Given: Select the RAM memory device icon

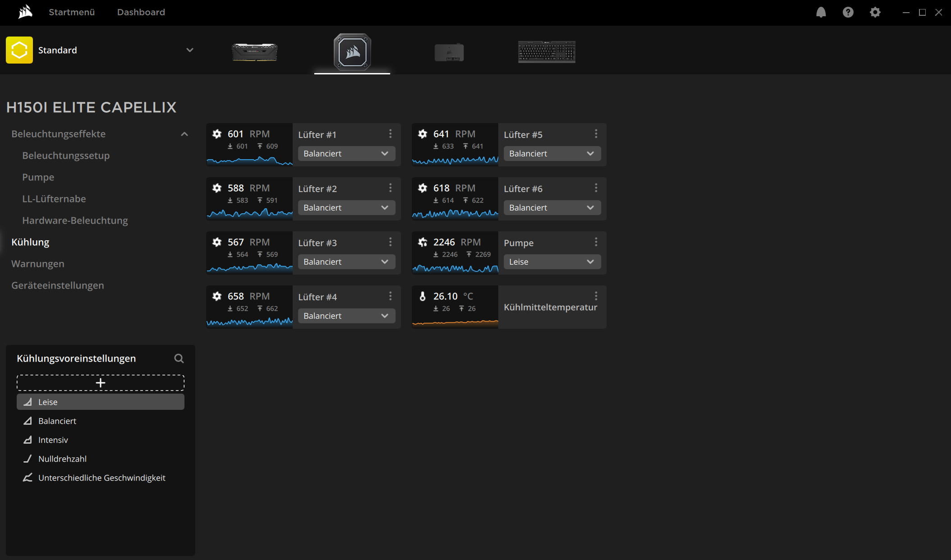Looking at the screenshot, I should click(x=254, y=52).
